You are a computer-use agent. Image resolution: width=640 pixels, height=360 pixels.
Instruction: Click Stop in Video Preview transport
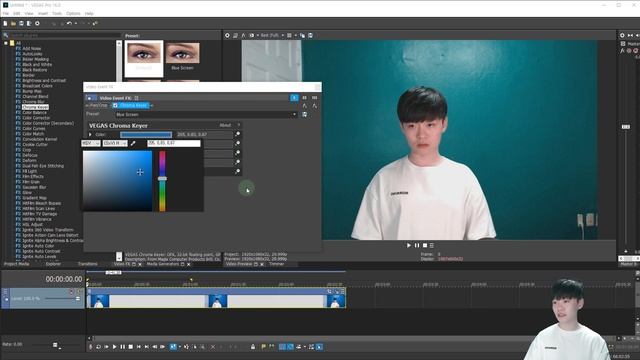pos(425,245)
